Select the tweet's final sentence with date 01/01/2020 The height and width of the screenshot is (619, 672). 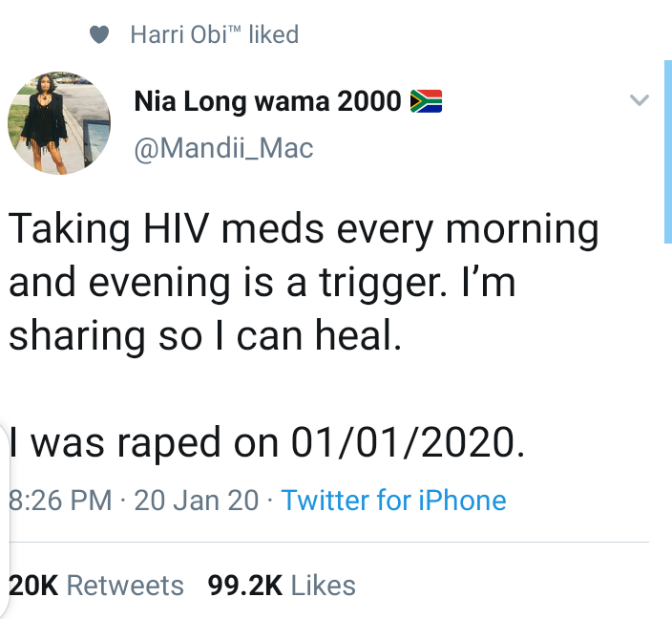pos(266,442)
